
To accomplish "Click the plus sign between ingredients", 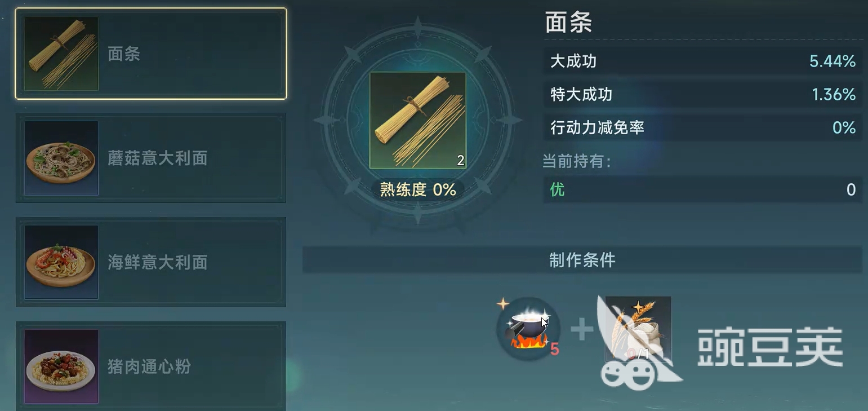I will 582,329.
